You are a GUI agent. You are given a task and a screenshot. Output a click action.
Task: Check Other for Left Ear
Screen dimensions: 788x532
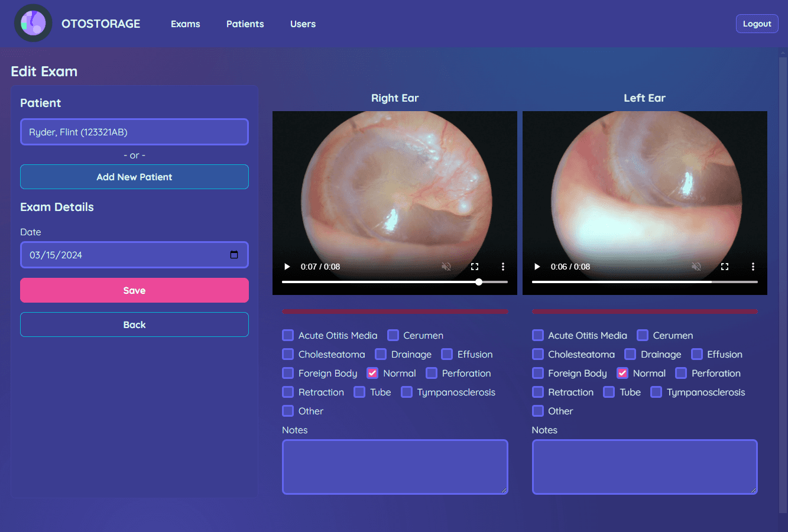tap(538, 411)
